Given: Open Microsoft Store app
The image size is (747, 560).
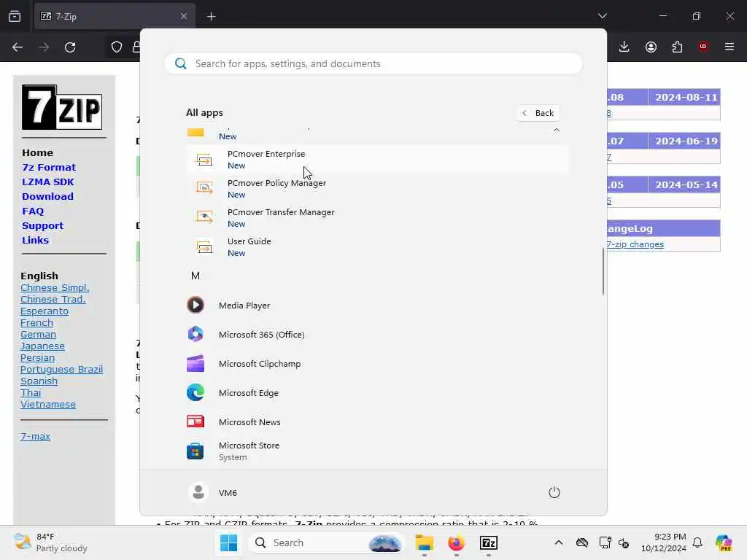Looking at the screenshot, I should pyautogui.click(x=377, y=451).
